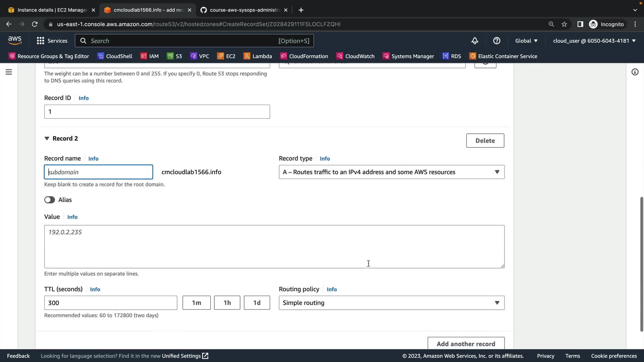Click the AWS logo home icon
644x362 pixels.
15,41
